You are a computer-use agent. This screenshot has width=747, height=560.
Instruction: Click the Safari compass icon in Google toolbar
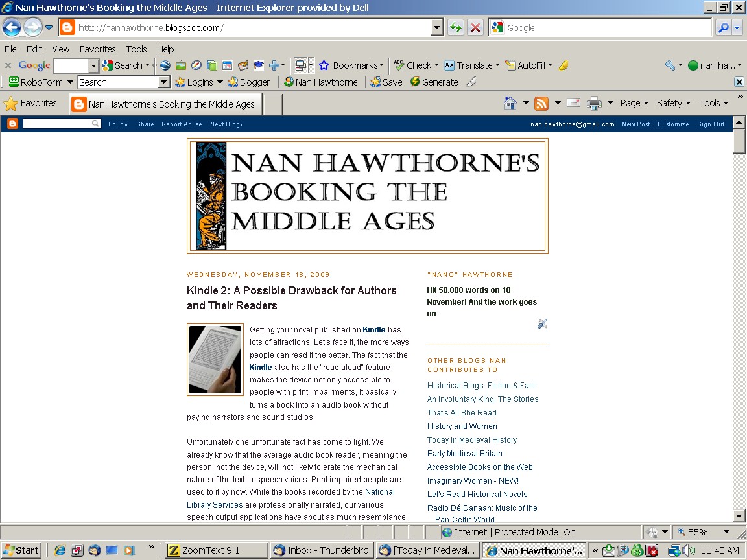point(196,65)
